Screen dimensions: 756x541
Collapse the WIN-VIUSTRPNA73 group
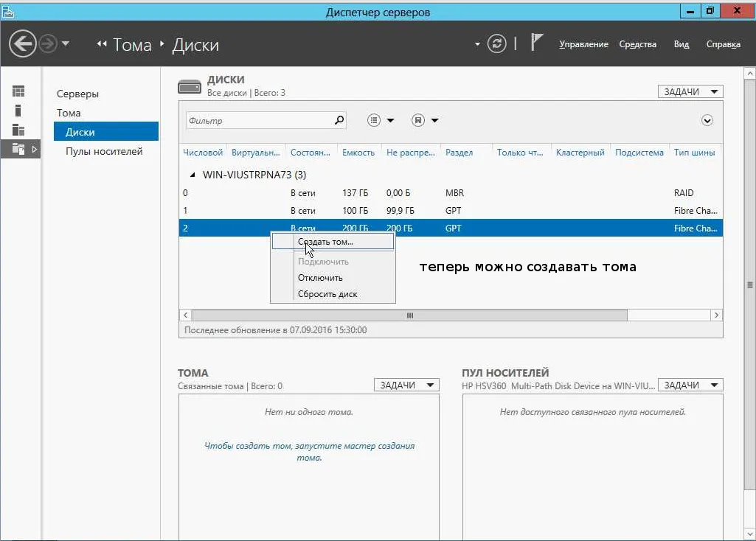[193, 175]
